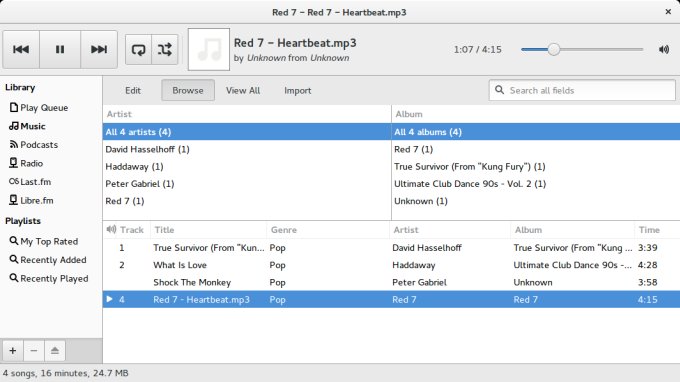Select True Survivor album in album browser

[536, 167]
